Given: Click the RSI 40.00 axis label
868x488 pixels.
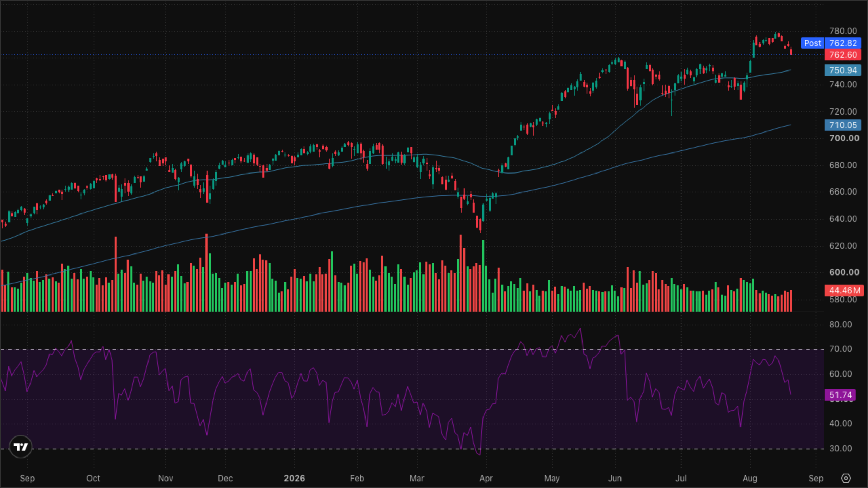Looking at the screenshot, I should 841,423.
